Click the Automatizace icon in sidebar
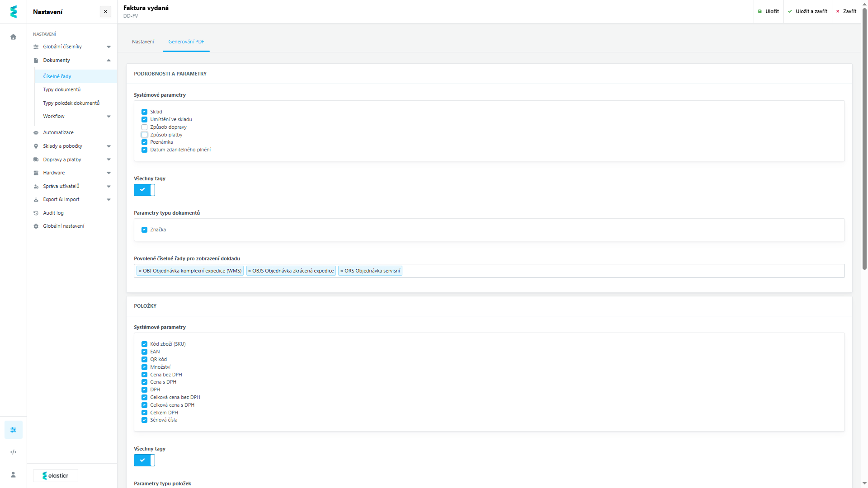Viewport: 868px width, 488px height. click(36, 132)
